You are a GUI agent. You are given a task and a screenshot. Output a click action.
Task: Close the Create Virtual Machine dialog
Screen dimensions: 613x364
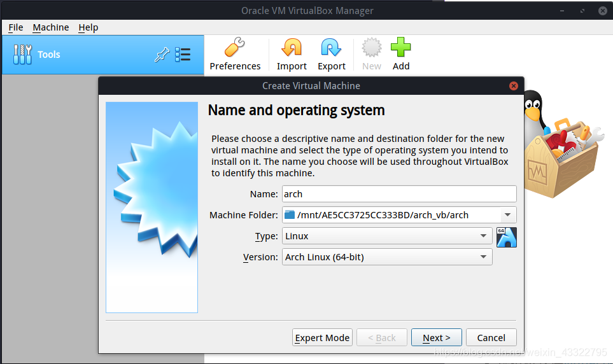tap(514, 86)
